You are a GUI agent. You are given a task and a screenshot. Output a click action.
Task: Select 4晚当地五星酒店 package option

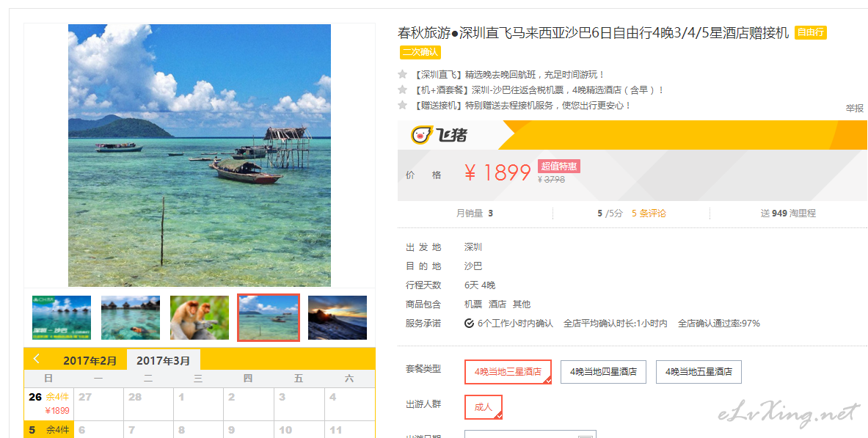699,371
